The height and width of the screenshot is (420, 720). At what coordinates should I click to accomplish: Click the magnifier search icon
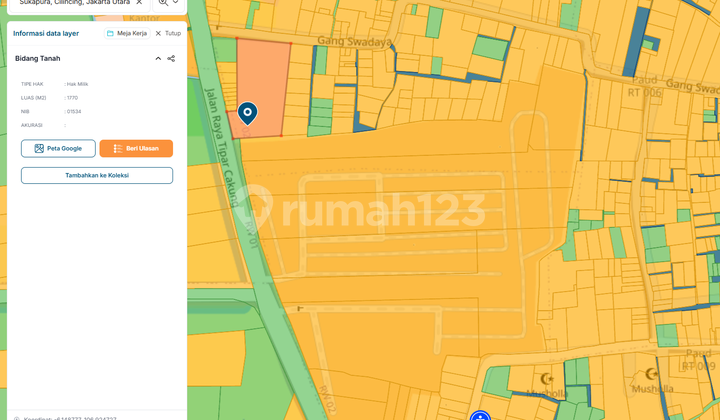click(x=163, y=3)
